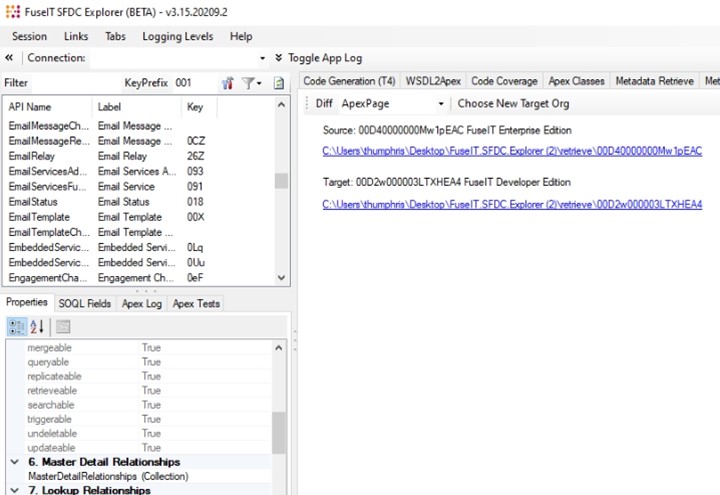The height and width of the screenshot is (495, 720).
Task: Open the Tabs menu
Action: click(x=115, y=36)
